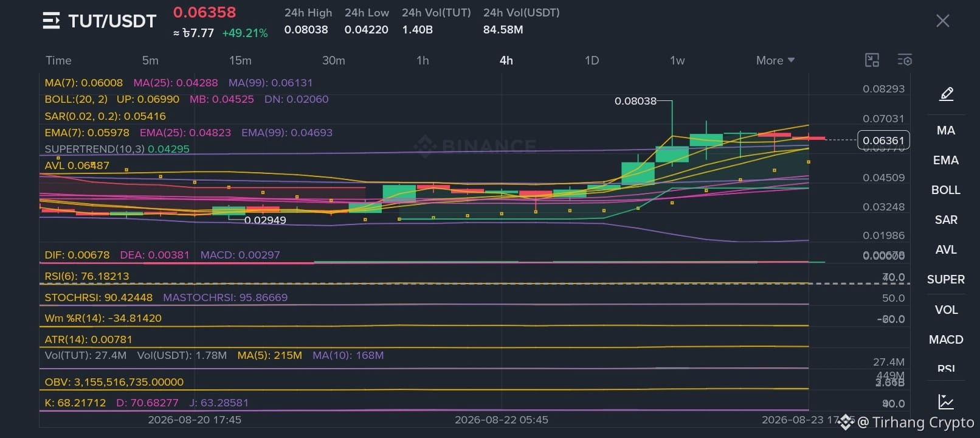Toggle the AVL indicator in sidebar
Viewport: 980px width, 438px height.
pyautogui.click(x=946, y=249)
